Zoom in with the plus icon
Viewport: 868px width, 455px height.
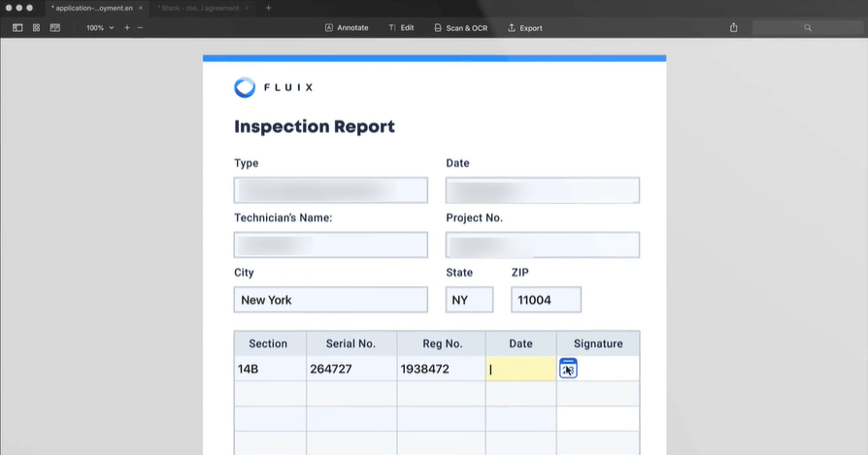(127, 27)
